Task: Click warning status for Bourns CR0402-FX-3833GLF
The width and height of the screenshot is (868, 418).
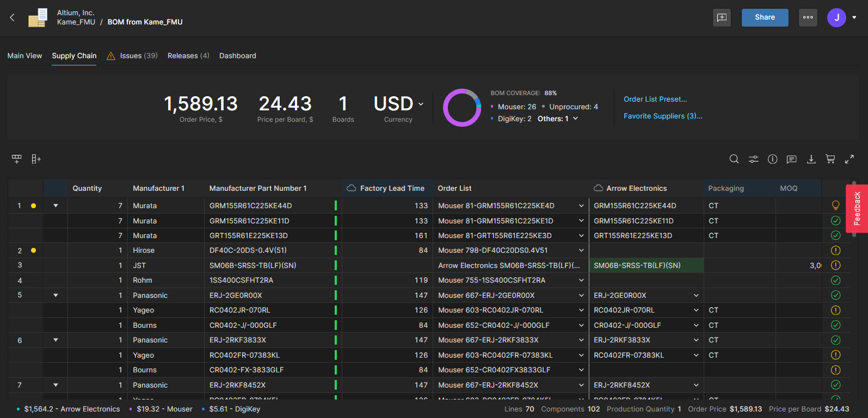Action: pos(836,370)
